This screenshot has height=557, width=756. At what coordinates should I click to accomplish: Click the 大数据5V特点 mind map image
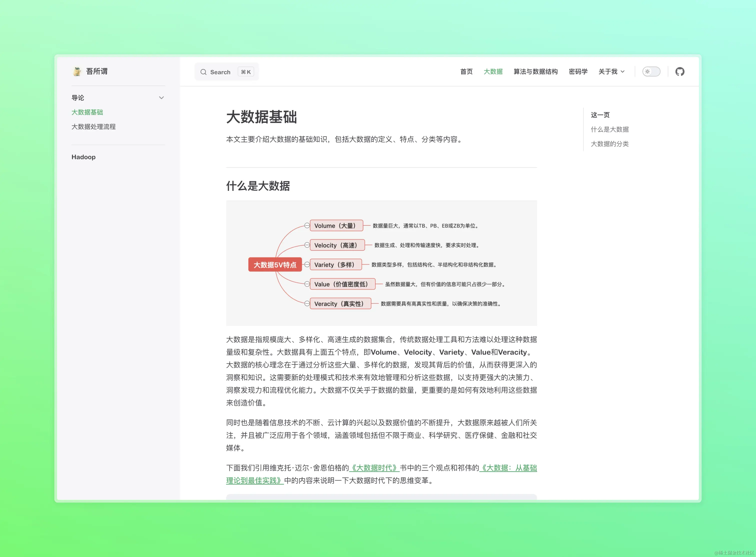381,263
